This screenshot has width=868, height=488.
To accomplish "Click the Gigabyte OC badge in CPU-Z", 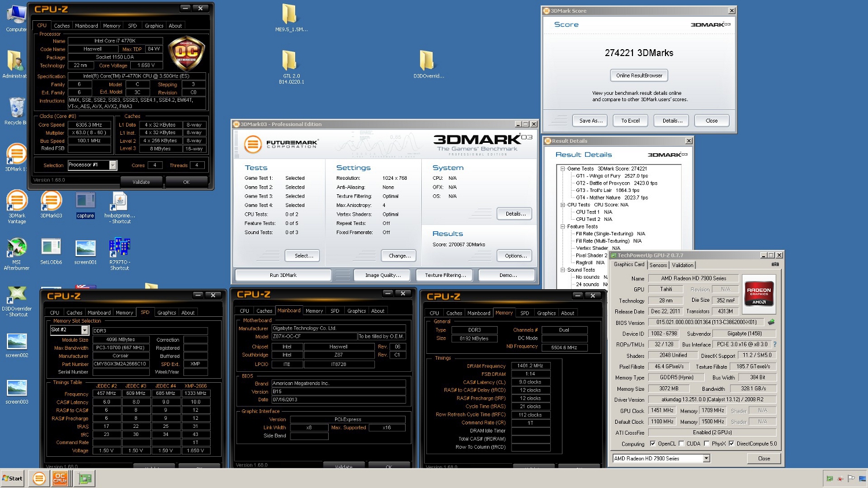I will 186,54.
